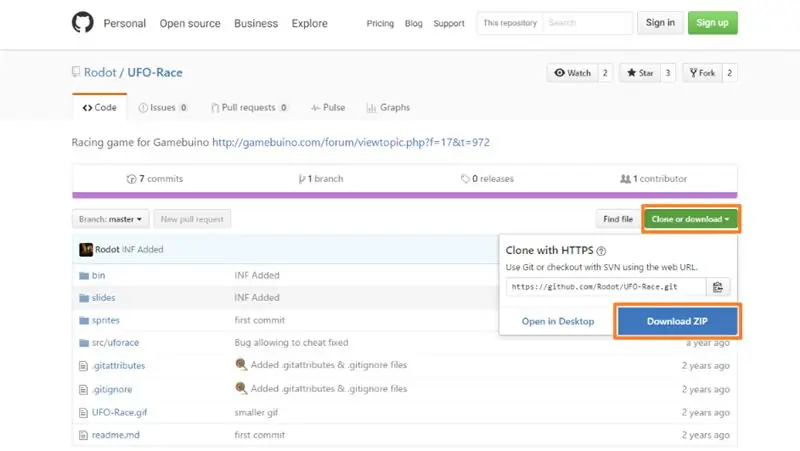800x451 pixels.
Task: Open the Explore menu item
Action: click(309, 23)
